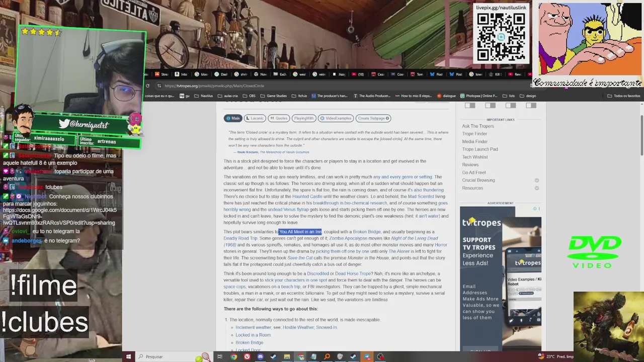Follow the 'Zombie Apocalypse' link
This screenshot has height=362, width=644.
348,238
